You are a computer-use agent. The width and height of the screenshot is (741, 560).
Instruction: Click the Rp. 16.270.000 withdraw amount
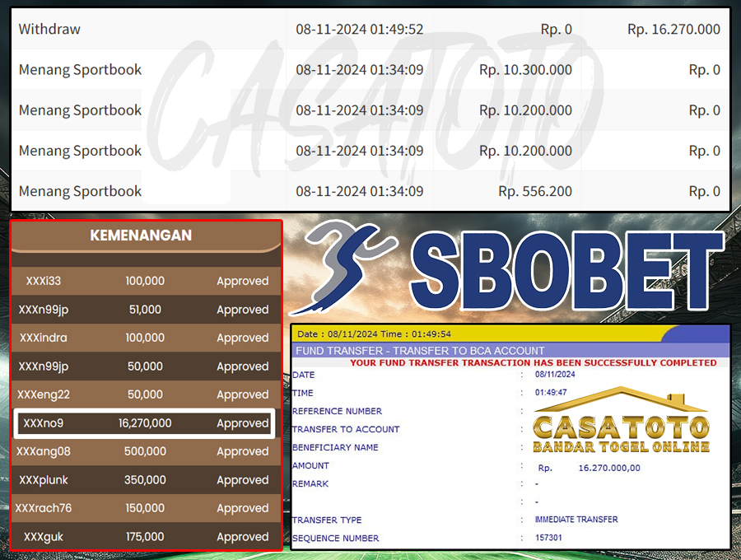pos(673,29)
